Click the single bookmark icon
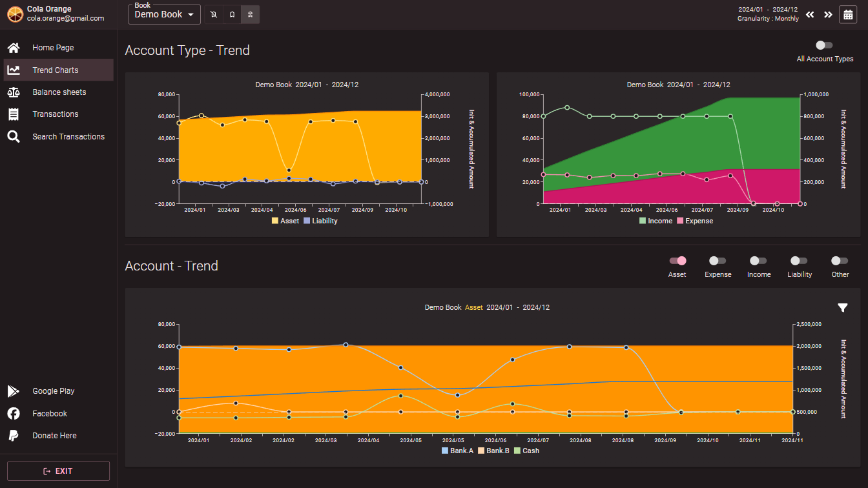The image size is (868, 488). click(232, 14)
